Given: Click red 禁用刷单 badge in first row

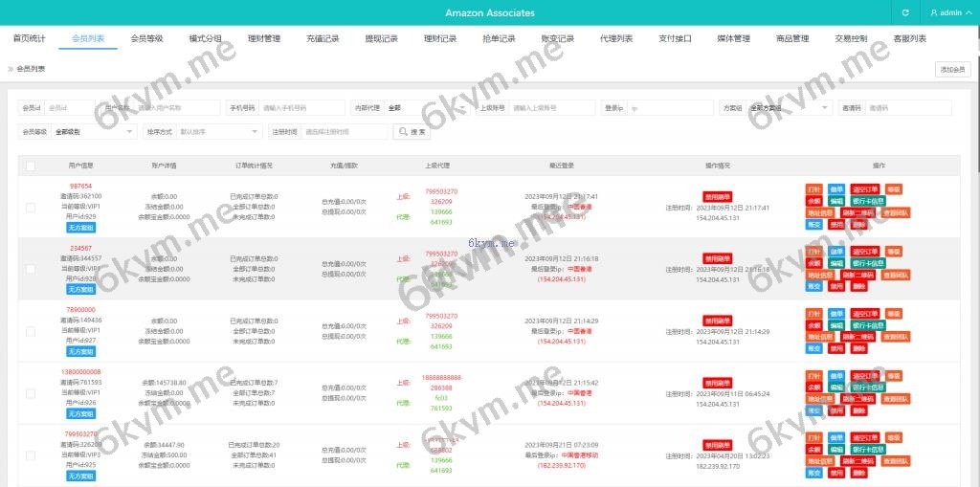Looking at the screenshot, I should (x=717, y=195).
